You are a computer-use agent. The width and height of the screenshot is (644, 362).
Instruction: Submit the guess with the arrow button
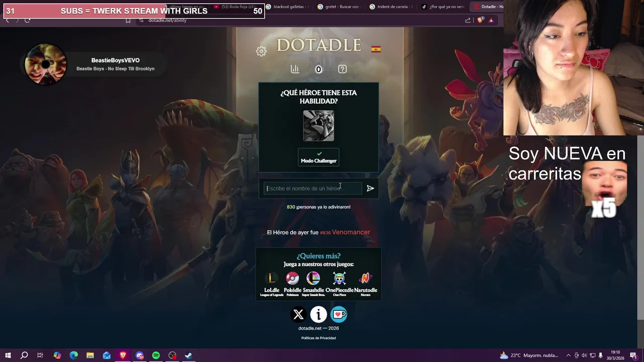(x=370, y=188)
